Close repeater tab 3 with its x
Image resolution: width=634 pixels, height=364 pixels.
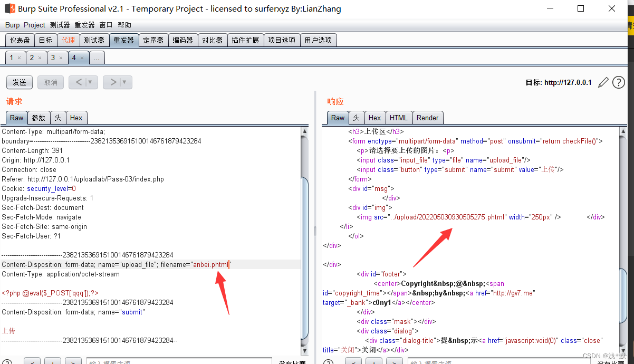coord(61,58)
